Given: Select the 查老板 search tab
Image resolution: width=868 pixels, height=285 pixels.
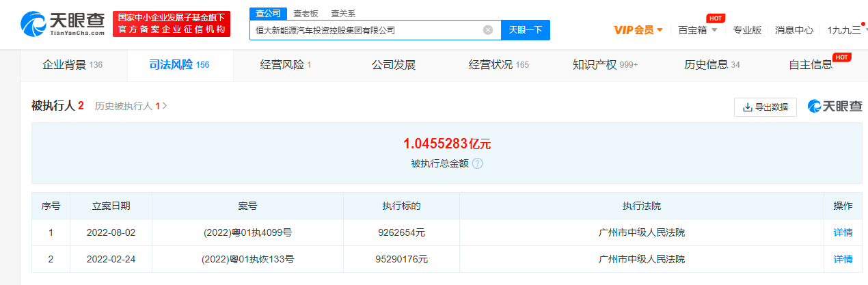Looking at the screenshot, I should (x=306, y=13).
